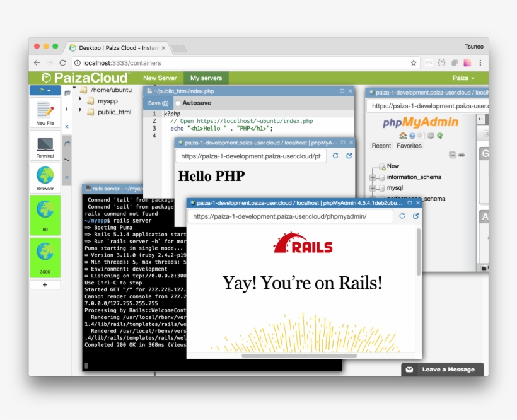Maximize the index.php editor window
Viewport: 517px width, 420px height.
342,91
